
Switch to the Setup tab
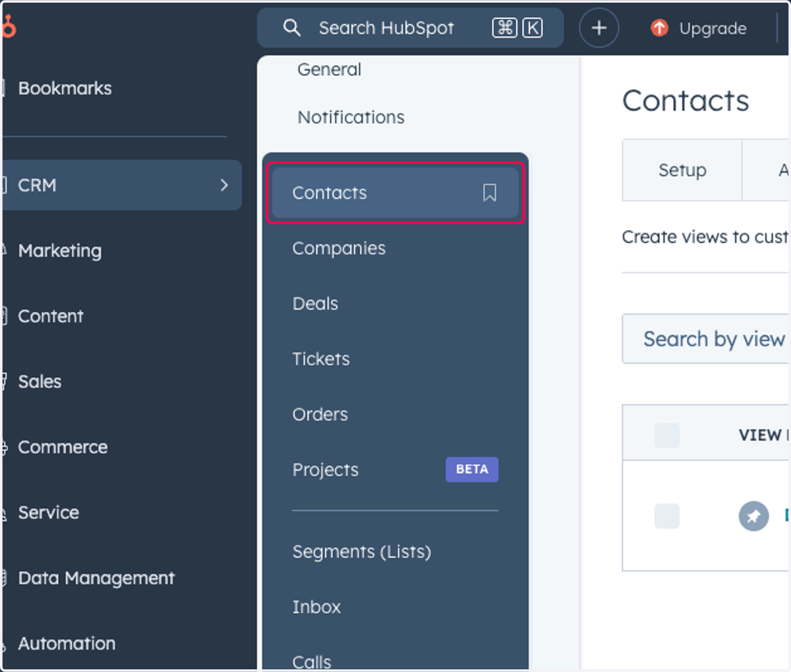[x=682, y=170]
